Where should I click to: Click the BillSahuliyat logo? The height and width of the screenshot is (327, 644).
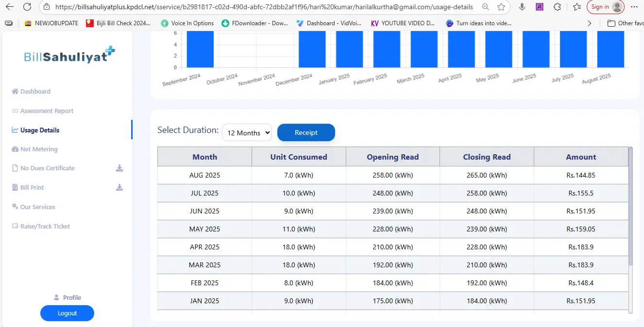pyautogui.click(x=69, y=56)
